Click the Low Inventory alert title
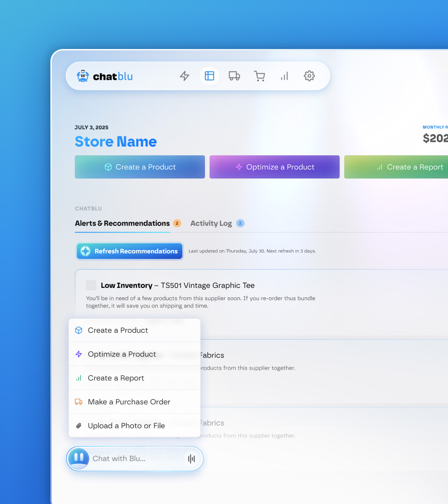The image size is (448, 504). coord(178,286)
